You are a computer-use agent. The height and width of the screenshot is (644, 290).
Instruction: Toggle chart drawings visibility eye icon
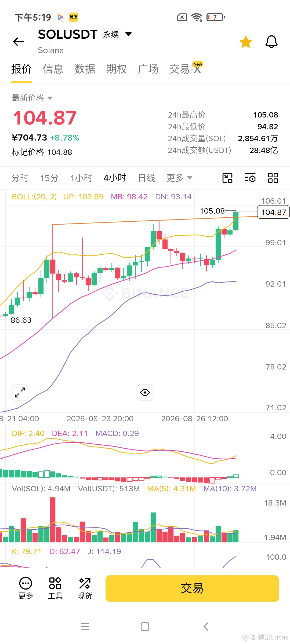coord(145,393)
